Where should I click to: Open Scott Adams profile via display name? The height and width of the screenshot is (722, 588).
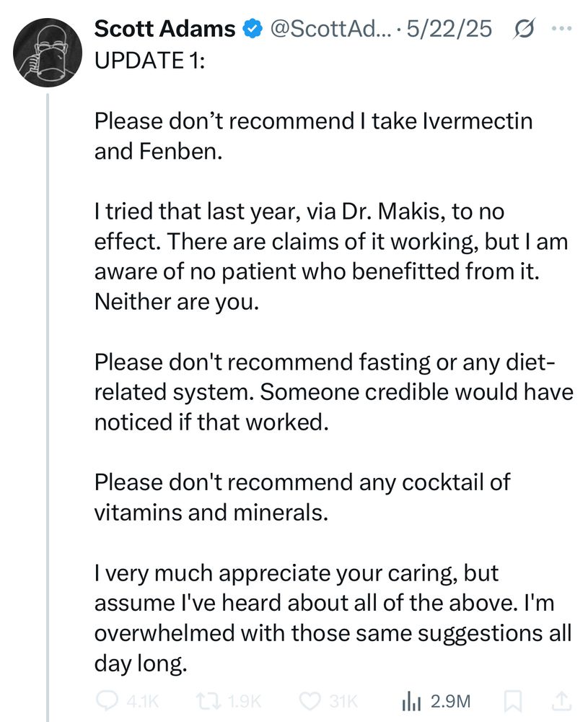click(x=165, y=29)
